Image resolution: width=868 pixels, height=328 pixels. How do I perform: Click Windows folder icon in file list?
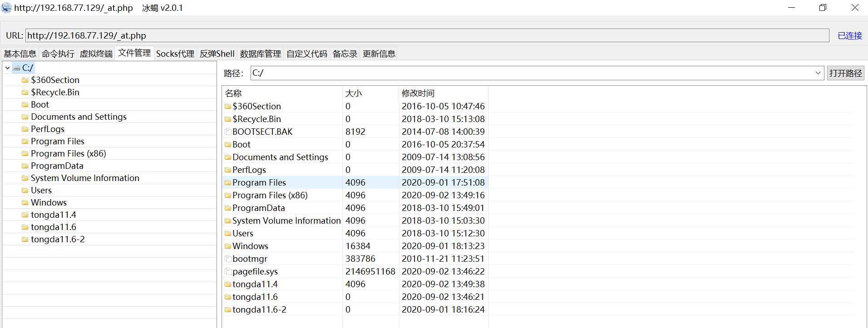tap(228, 246)
